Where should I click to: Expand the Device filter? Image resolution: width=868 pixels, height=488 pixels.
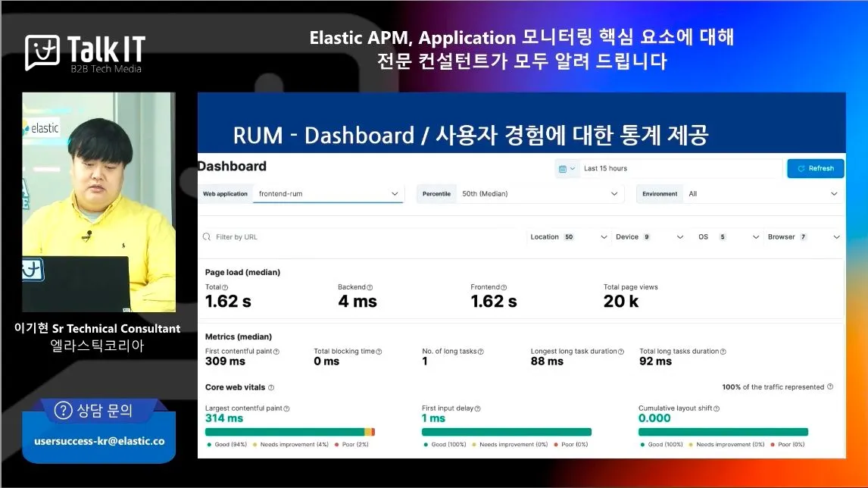(649, 237)
